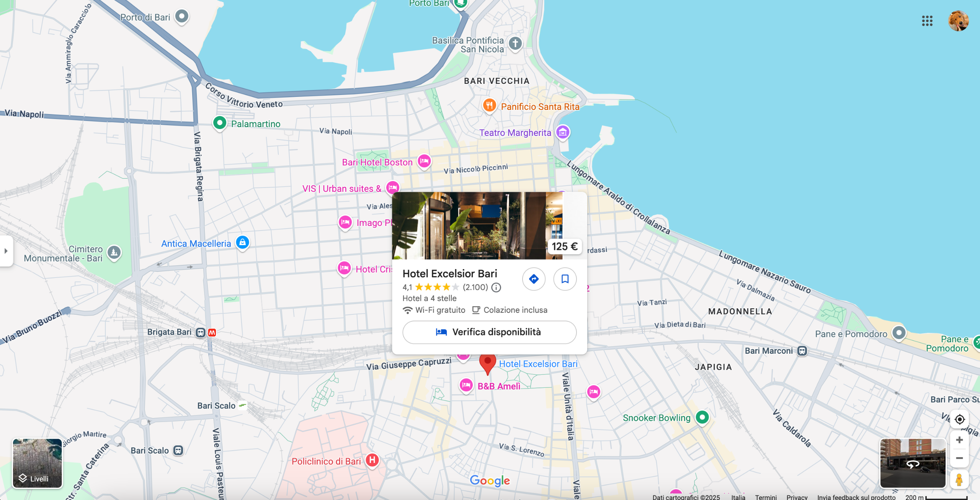Open the Google apps grid
The width and height of the screenshot is (980, 500).
pyautogui.click(x=927, y=21)
